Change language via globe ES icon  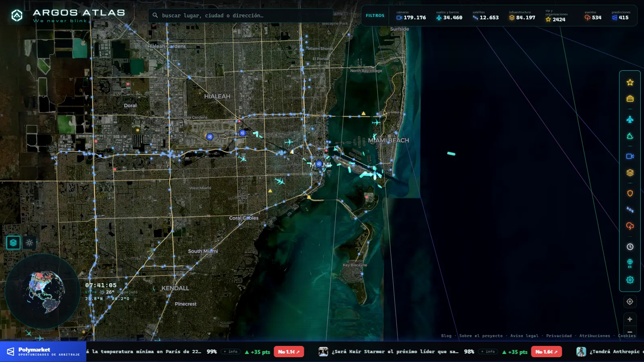(x=630, y=263)
